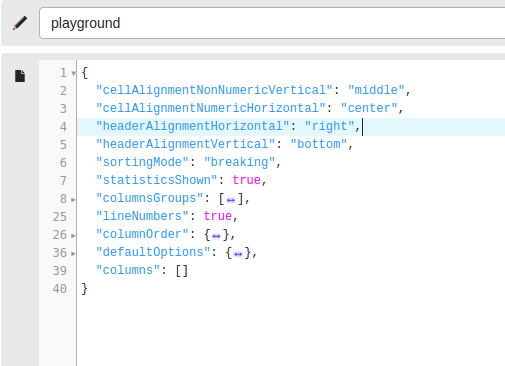Expand the columnsGroups array fold arrow
Screen dimensions: 505x366
[x=74, y=199]
